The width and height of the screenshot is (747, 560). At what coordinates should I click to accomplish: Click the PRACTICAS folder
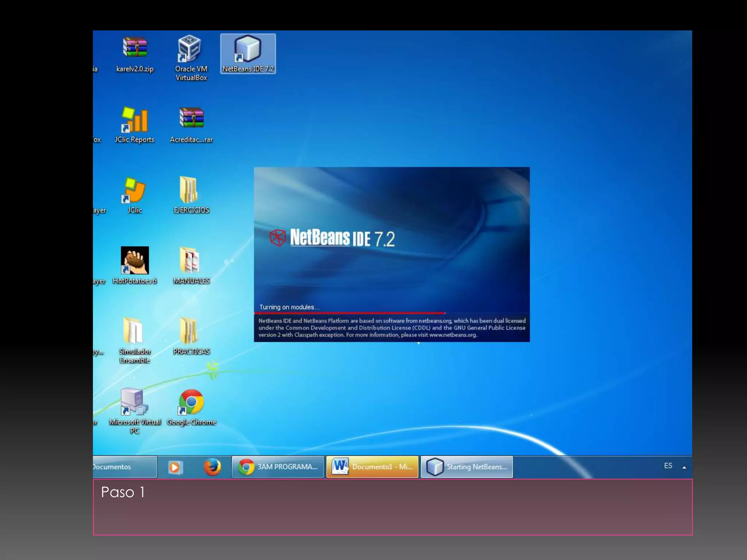click(x=189, y=331)
